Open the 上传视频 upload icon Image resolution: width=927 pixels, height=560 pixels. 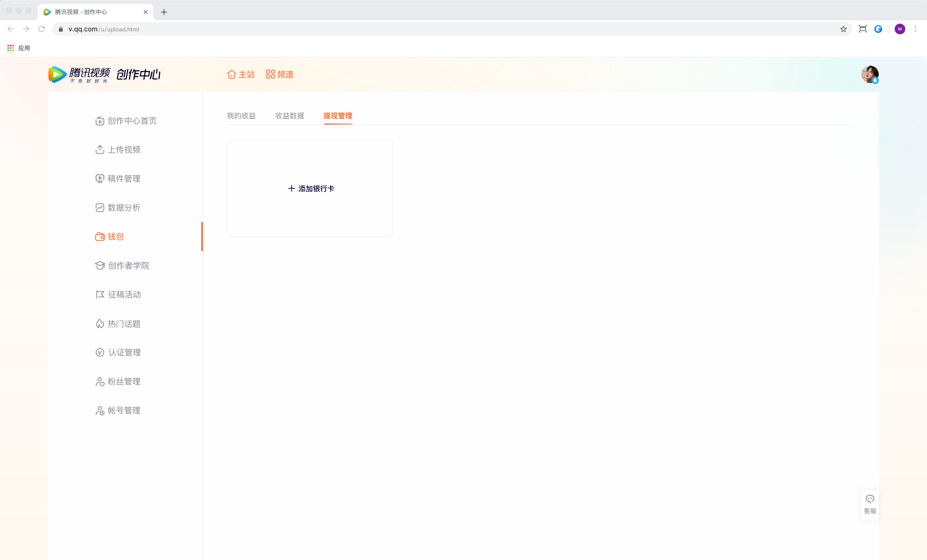coord(100,150)
